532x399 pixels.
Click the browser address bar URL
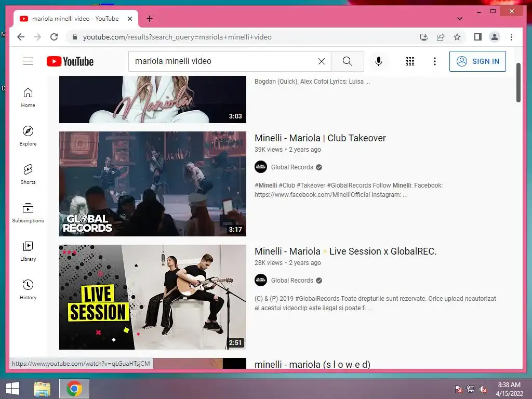(177, 37)
